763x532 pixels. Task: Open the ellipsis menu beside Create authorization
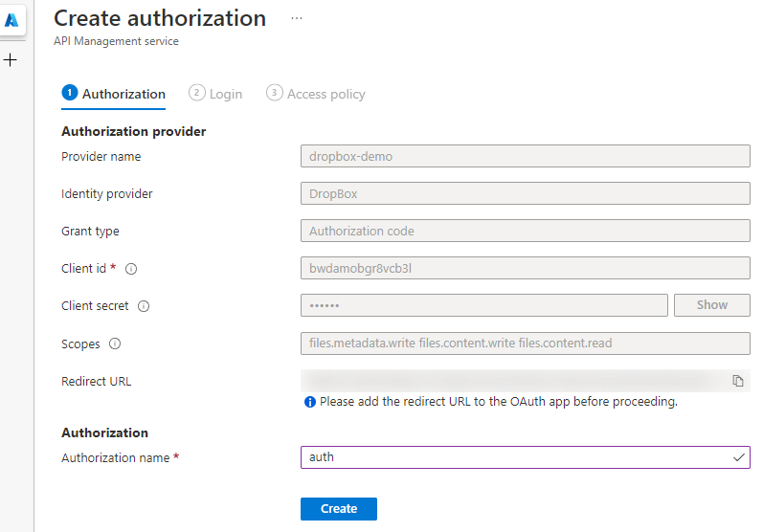297,18
